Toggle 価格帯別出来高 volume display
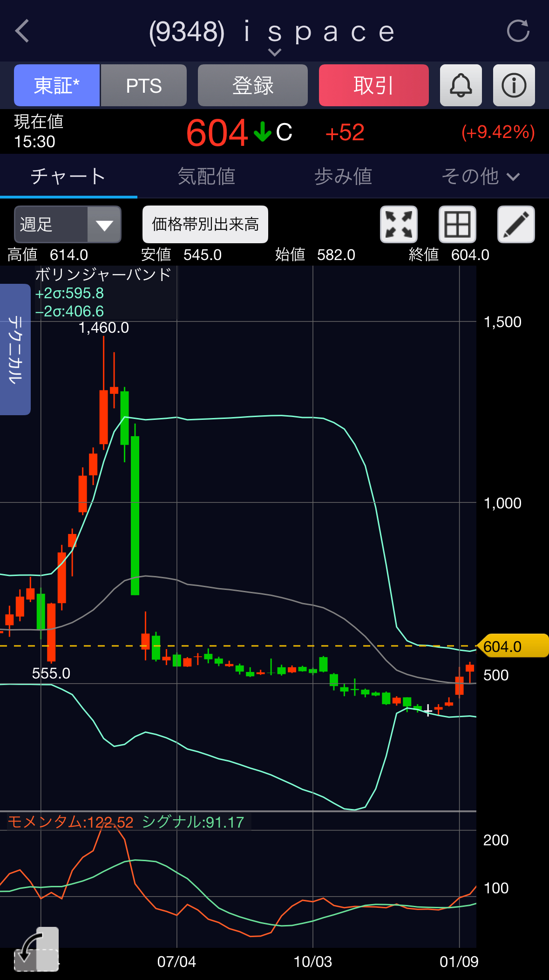549x980 pixels. (x=205, y=224)
